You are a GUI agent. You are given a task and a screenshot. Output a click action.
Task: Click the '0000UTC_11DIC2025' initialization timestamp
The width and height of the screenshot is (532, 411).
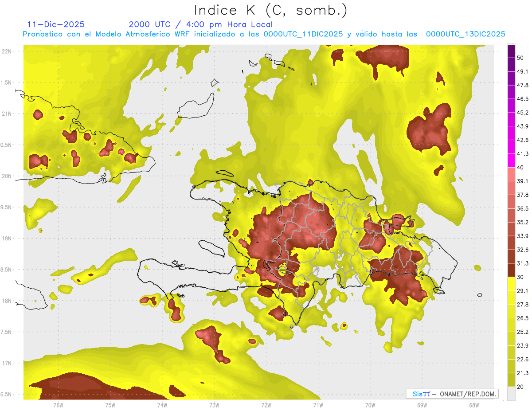[303, 34]
